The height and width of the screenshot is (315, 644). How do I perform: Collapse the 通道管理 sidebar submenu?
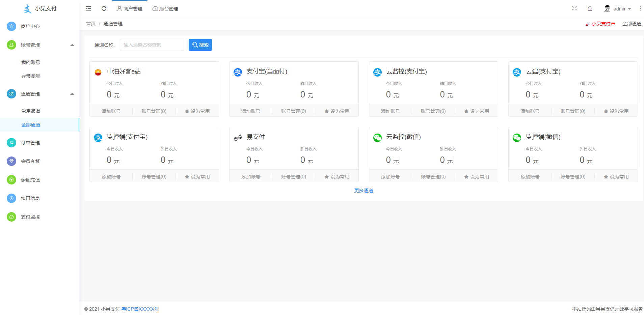[72, 94]
